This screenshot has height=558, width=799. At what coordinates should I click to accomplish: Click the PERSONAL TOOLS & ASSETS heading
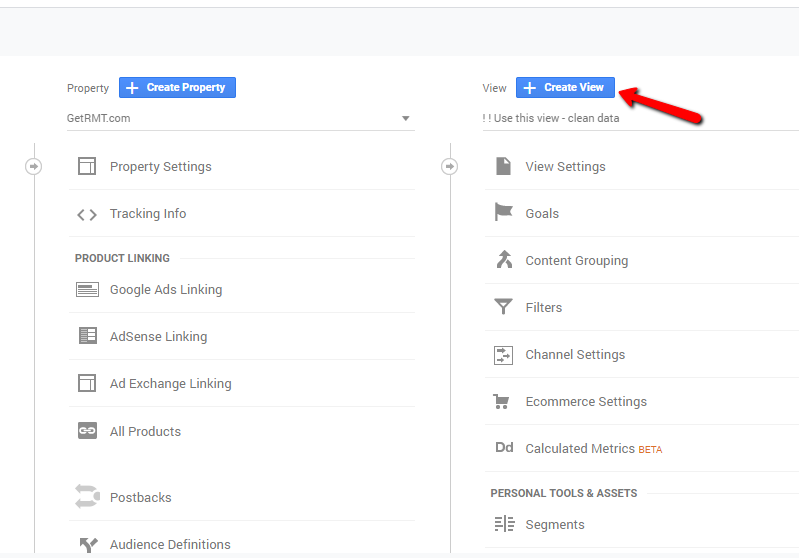564,493
